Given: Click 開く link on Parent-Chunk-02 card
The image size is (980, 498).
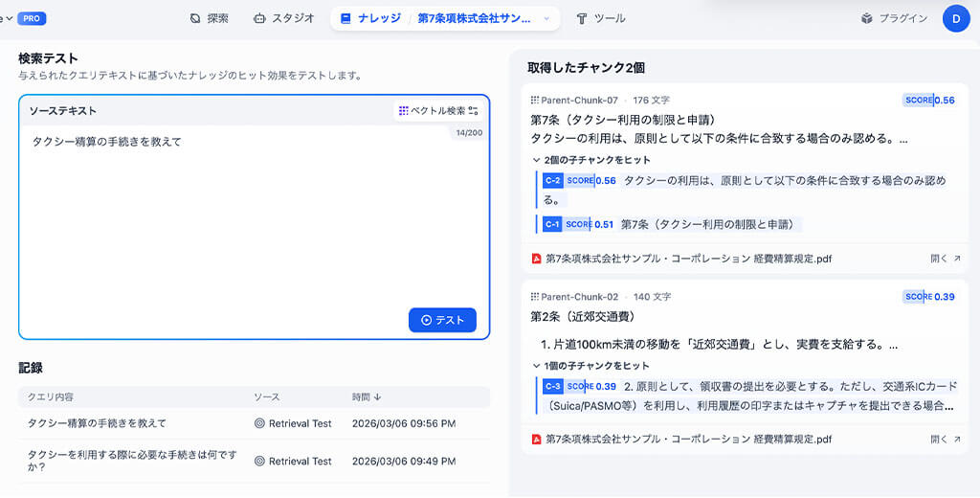Looking at the screenshot, I should tap(945, 440).
